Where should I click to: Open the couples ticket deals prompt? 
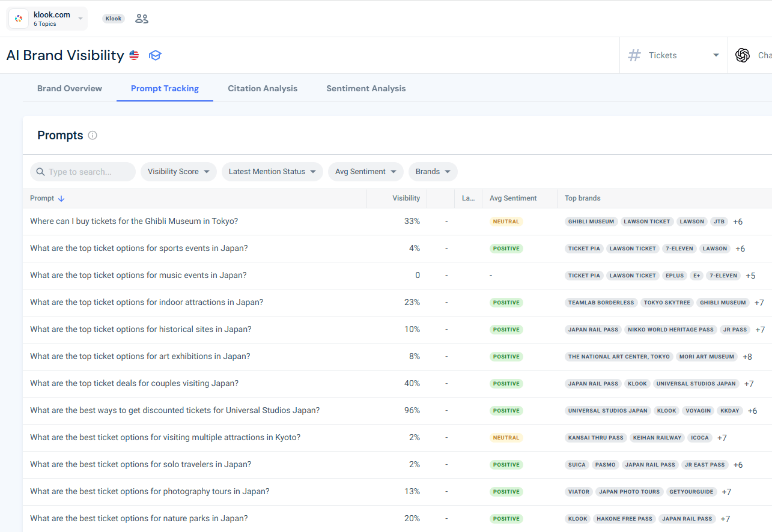(134, 383)
